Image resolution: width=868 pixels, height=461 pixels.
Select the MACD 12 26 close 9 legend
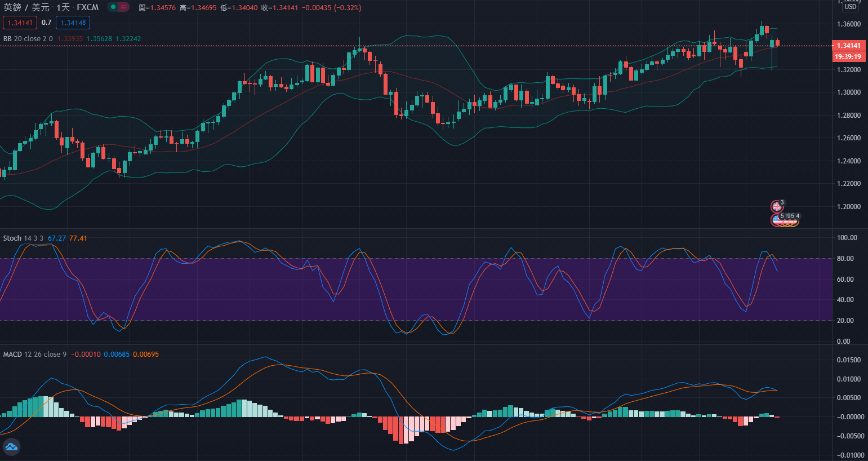pyautogui.click(x=34, y=354)
